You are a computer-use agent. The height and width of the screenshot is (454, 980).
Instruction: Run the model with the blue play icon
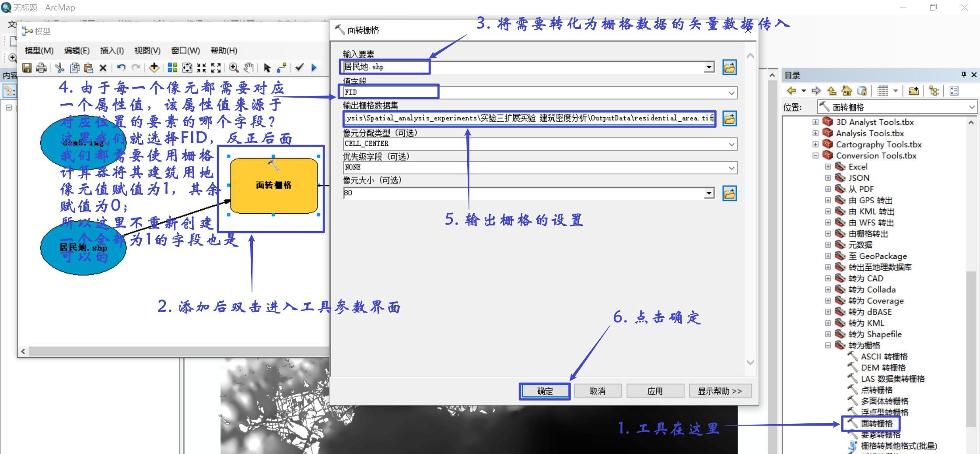(x=314, y=68)
